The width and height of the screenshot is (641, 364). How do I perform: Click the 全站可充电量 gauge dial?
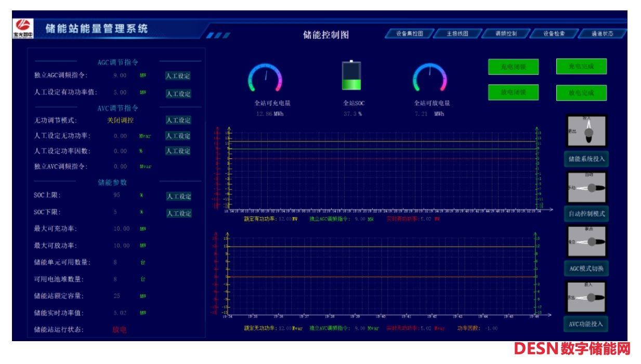265,79
